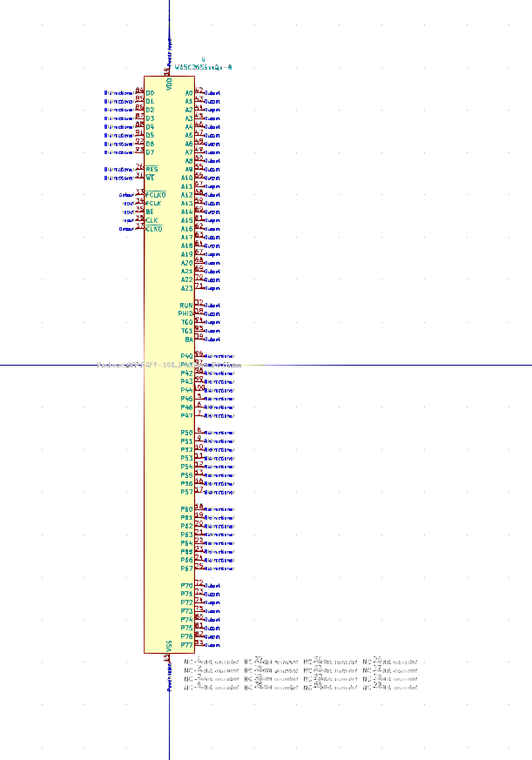Viewport: 532px width, 760px height.
Task: Click the RES reset pin
Action: (139, 169)
